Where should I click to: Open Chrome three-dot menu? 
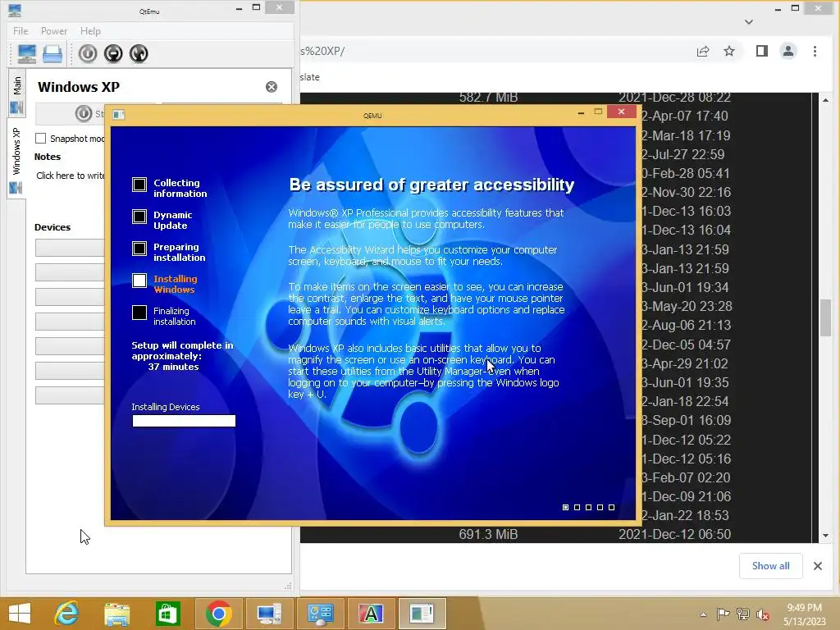pyautogui.click(x=815, y=52)
